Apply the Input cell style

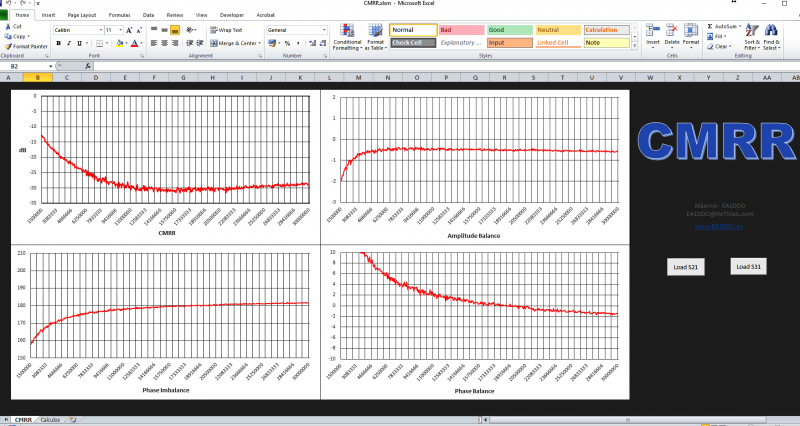(510, 43)
